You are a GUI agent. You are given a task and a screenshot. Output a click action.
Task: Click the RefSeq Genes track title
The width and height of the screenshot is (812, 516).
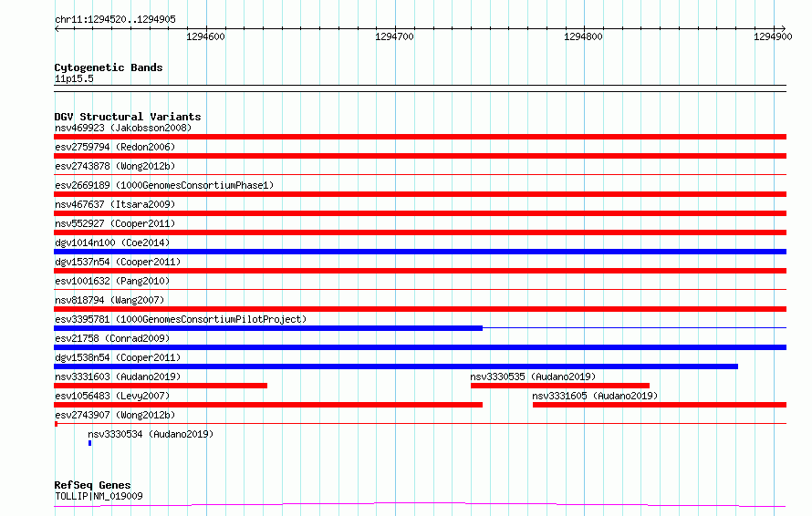(x=92, y=485)
